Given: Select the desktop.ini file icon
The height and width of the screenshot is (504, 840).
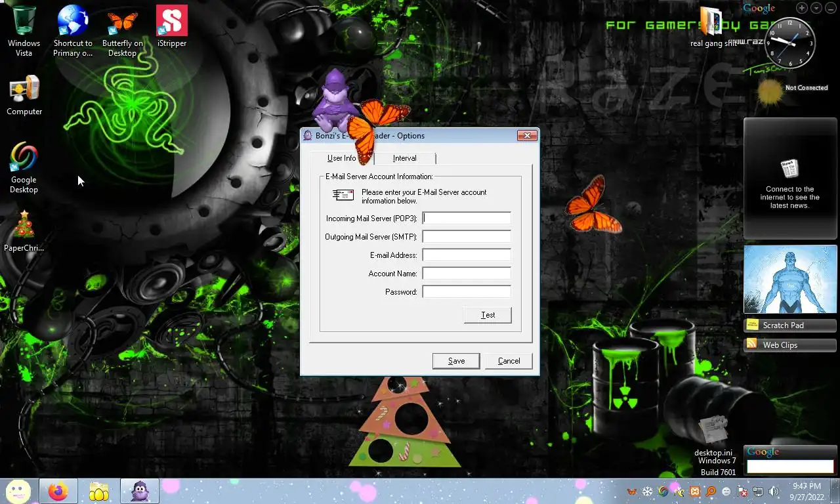Looking at the screenshot, I should [x=713, y=435].
